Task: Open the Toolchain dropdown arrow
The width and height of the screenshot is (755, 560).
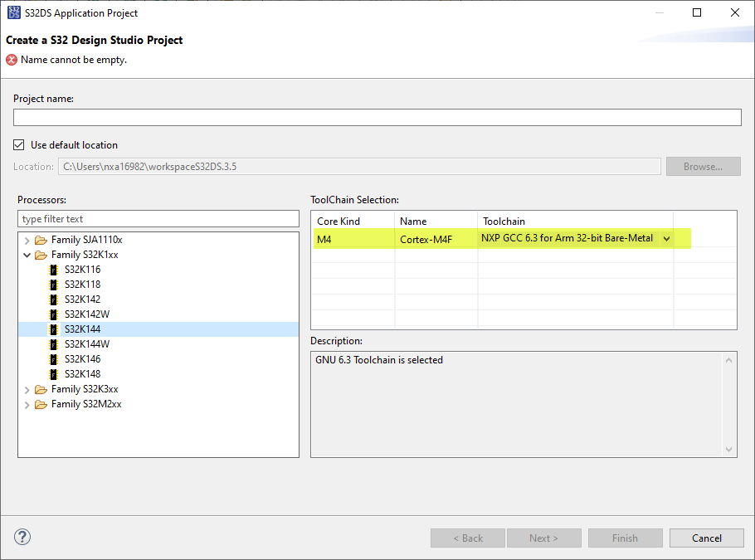Action: pos(666,239)
